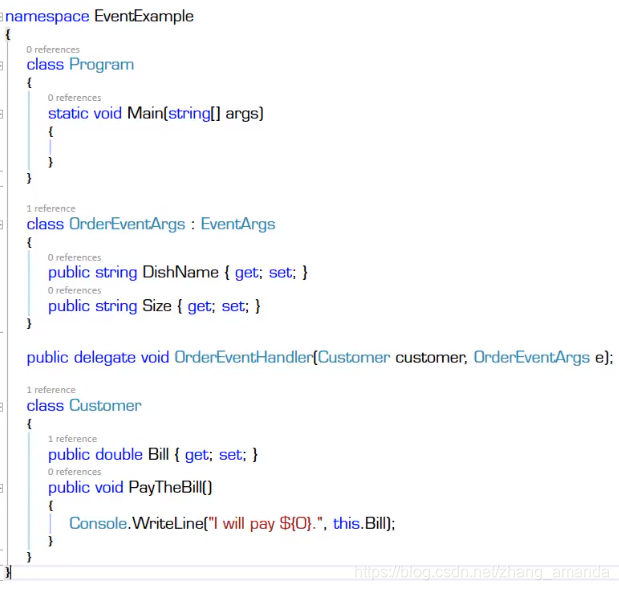Screen dimensions: 619x590
Task: Open '0 references' CodeLens above Size property
Action: pyautogui.click(x=74, y=290)
